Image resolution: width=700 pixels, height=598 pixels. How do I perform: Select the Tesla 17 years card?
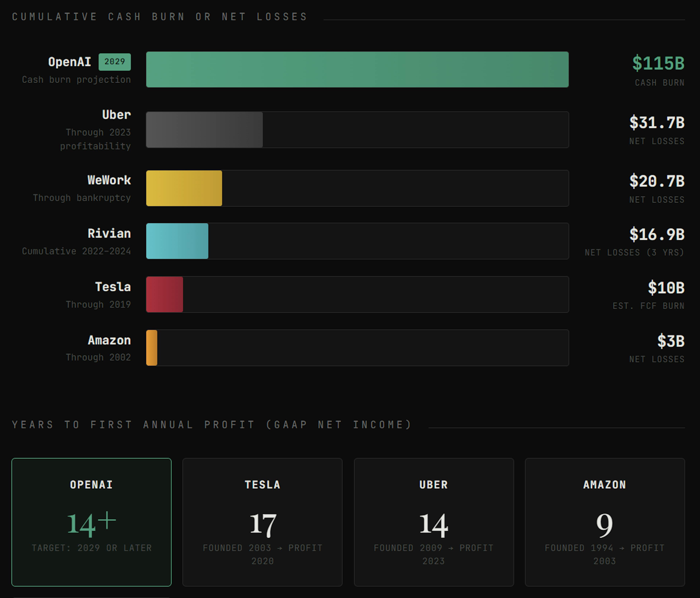tap(262, 522)
